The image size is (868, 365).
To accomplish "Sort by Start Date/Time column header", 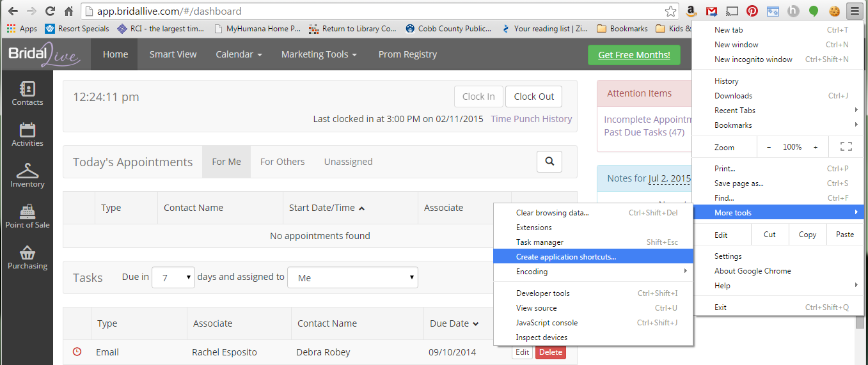I will click(x=327, y=208).
